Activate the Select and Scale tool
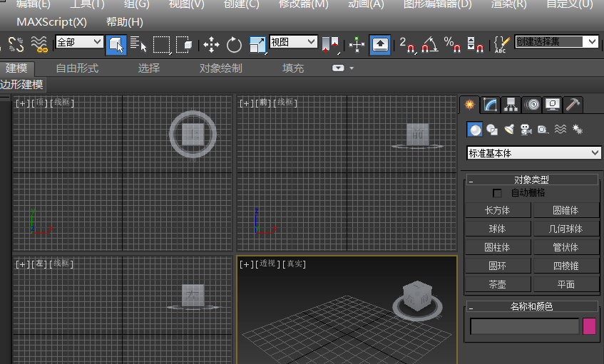Image resolution: width=604 pixels, height=364 pixels. 257,45
